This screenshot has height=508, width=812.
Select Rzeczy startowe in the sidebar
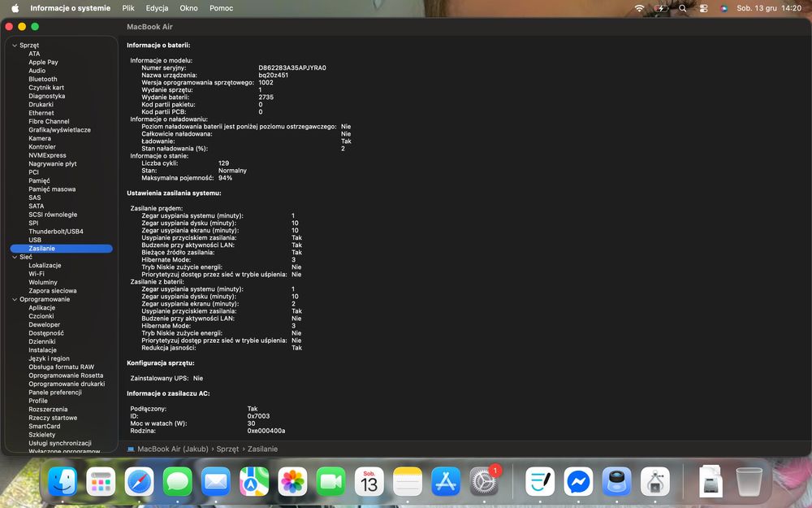53,418
